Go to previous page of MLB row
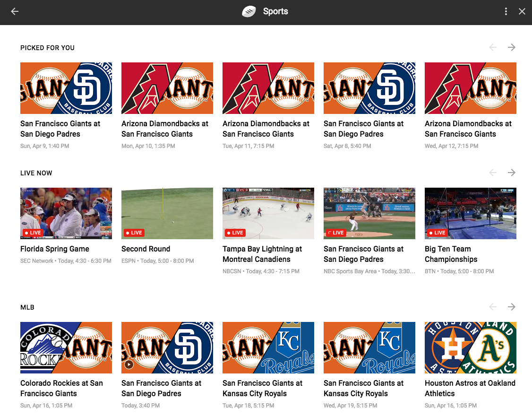Viewport: 532px width, 416px height. coord(493,307)
